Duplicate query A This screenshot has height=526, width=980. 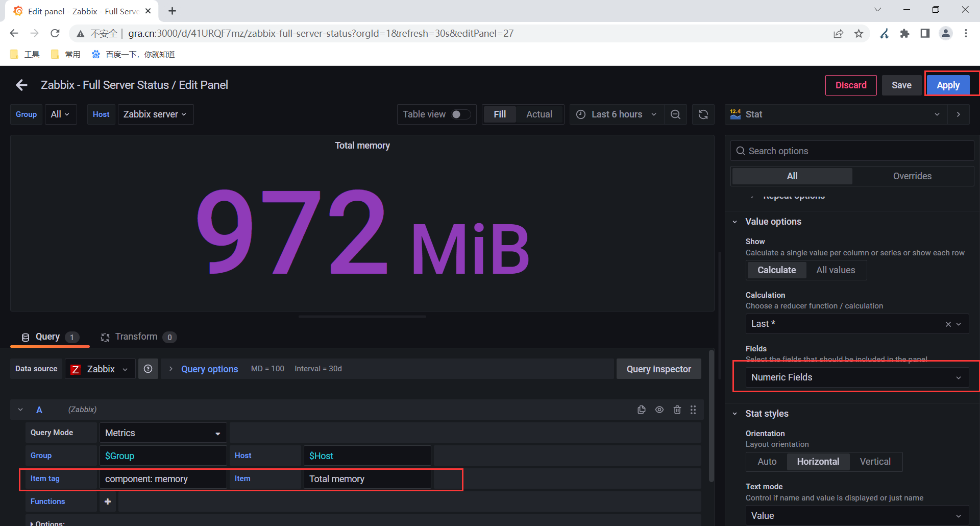[x=642, y=410]
